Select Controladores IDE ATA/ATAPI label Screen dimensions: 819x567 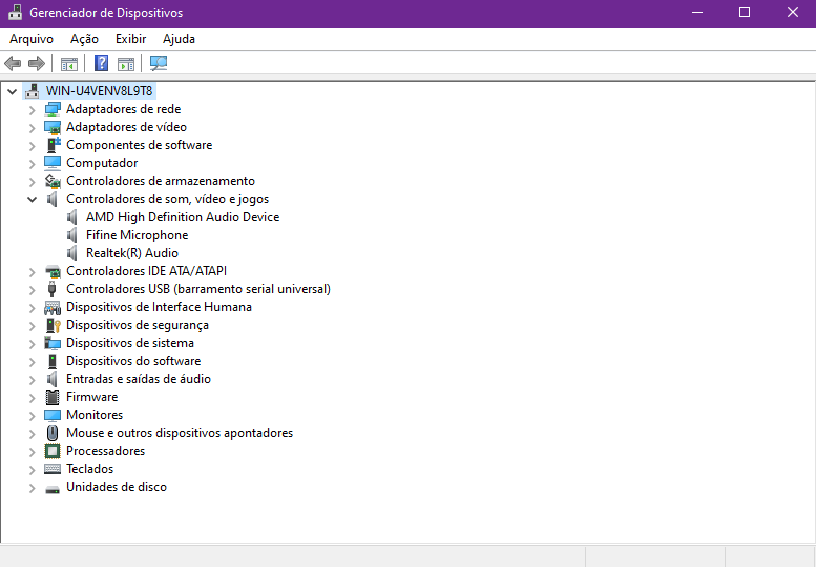[146, 271]
